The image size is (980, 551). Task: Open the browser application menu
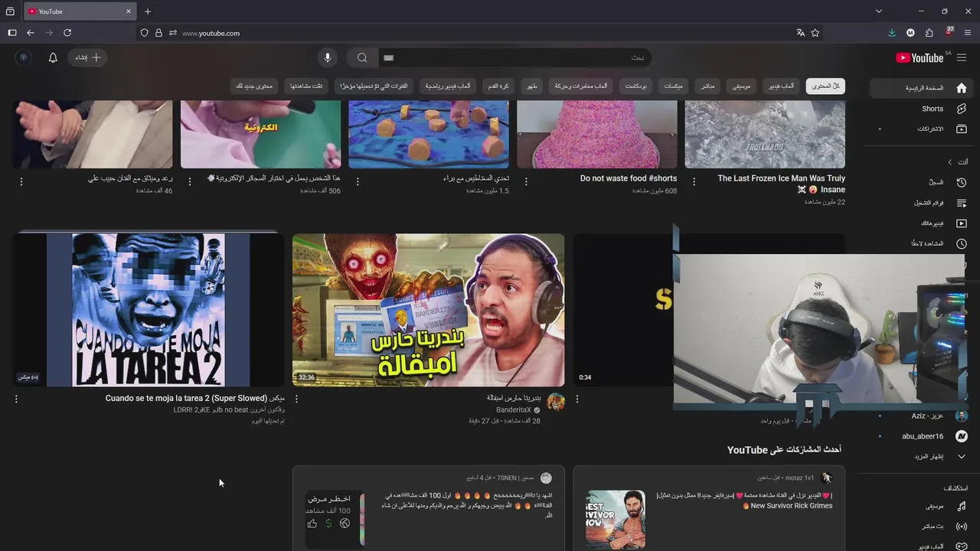[x=968, y=33]
